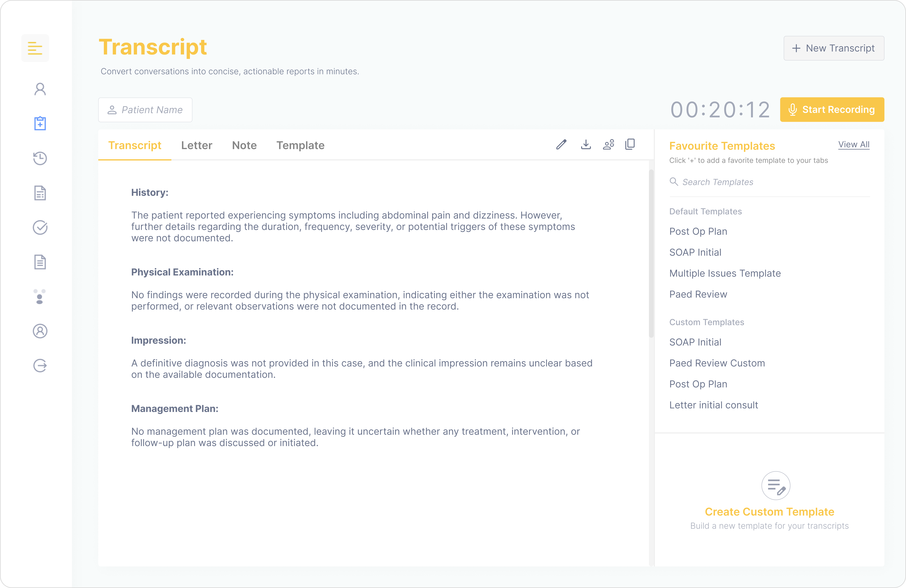Viewport: 906px width, 588px height.
Task: Click the create custom template pencil icon
Action: (776, 486)
